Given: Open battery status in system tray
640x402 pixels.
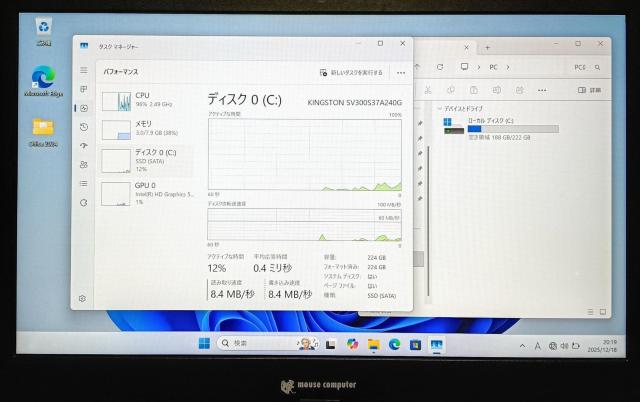Looking at the screenshot, I should tap(576, 346).
